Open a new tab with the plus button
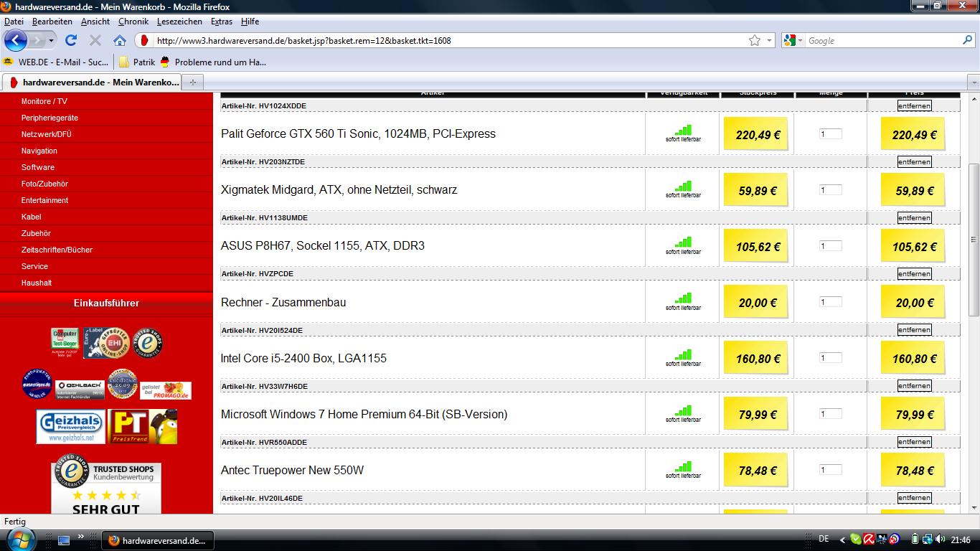Image resolution: width=980 pixels, height=551 pixels. (192, 83)
